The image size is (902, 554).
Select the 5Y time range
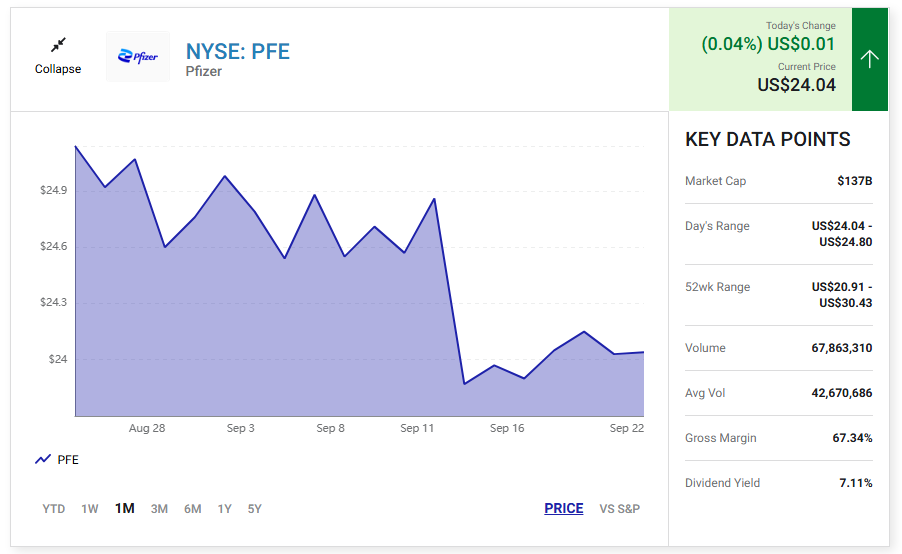coord(255,509)
